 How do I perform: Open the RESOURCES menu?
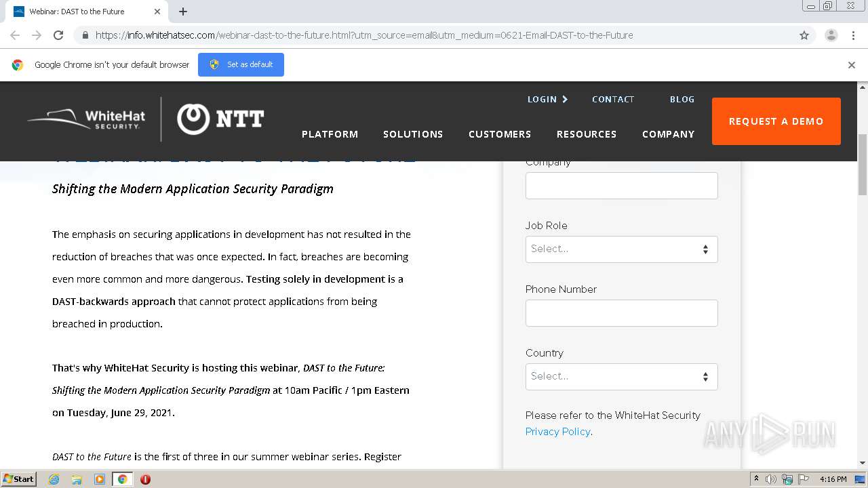tap(587, 134)
